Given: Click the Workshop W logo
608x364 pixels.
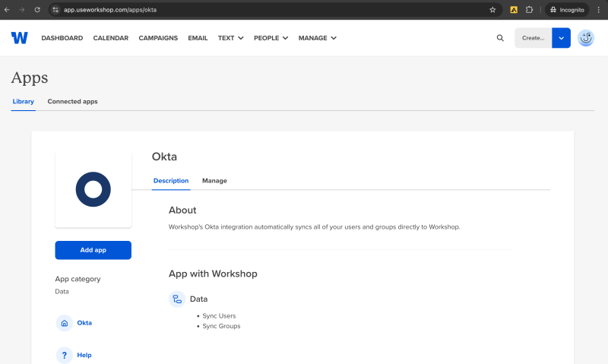Looking at the screenshot, I should coord(20,38).
